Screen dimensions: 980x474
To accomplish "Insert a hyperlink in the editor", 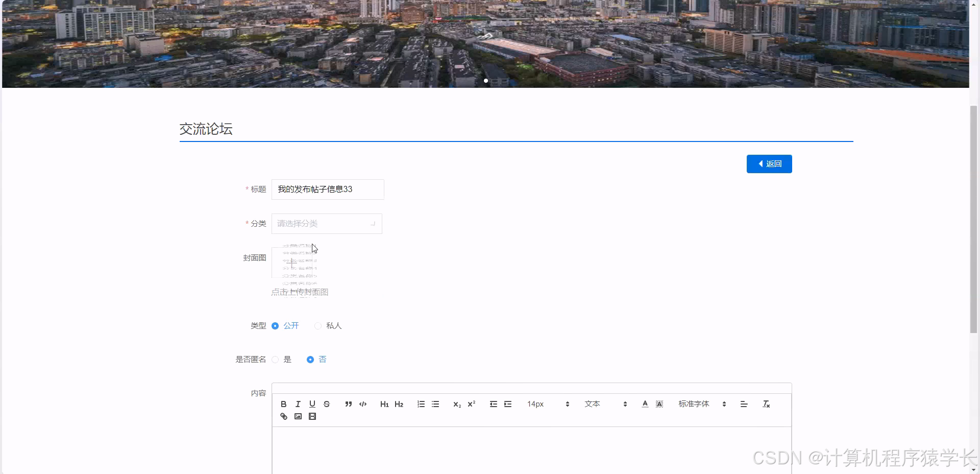I will point(284,416).
